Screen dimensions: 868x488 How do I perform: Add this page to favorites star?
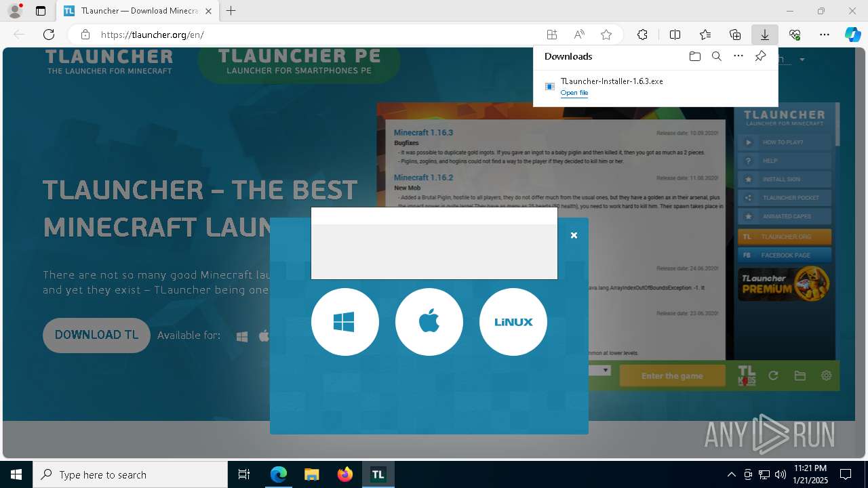click(606, 35)
